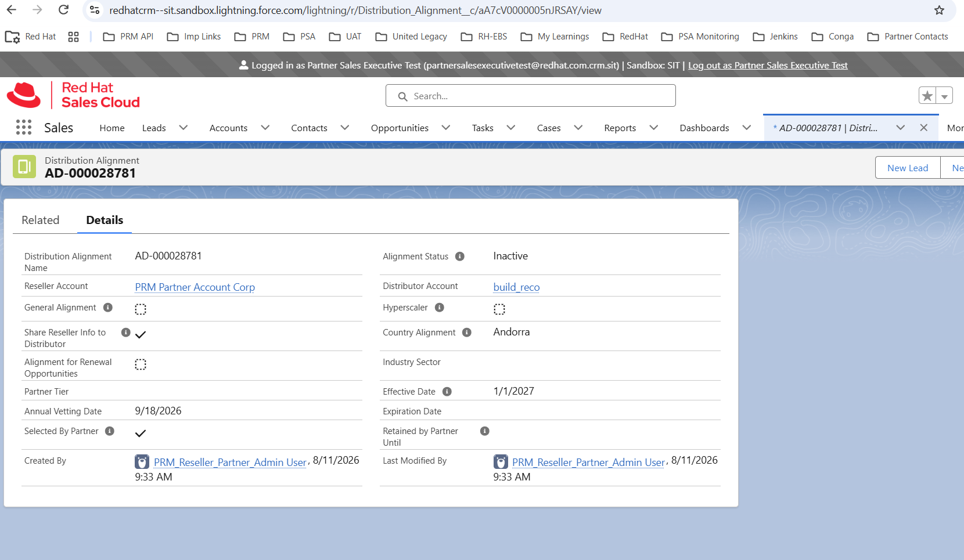The image size is (964, 560).
Task: Expand the Opportunities nav dropdown chevron
Action: pyautogui.click(x=446, y=128)
